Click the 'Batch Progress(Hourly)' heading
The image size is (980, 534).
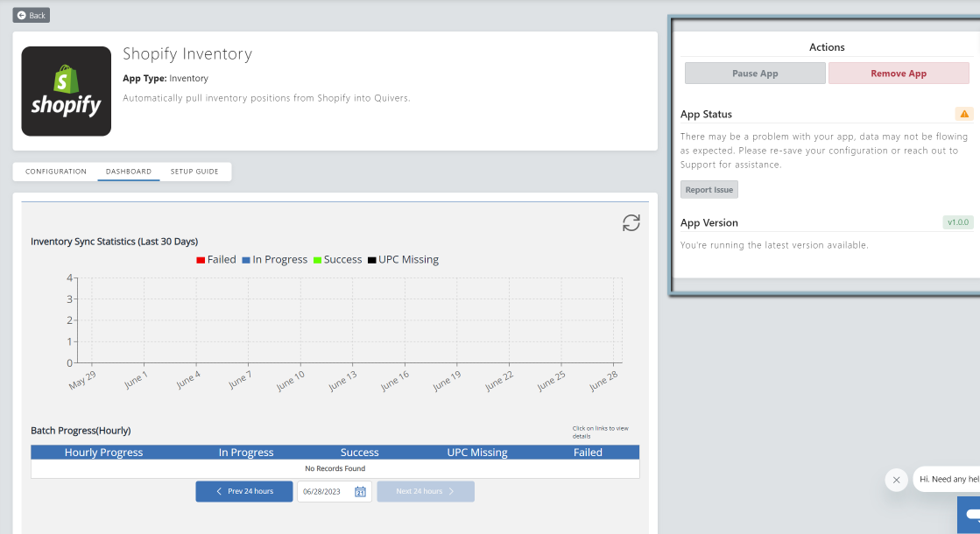(x=81, y=431)
